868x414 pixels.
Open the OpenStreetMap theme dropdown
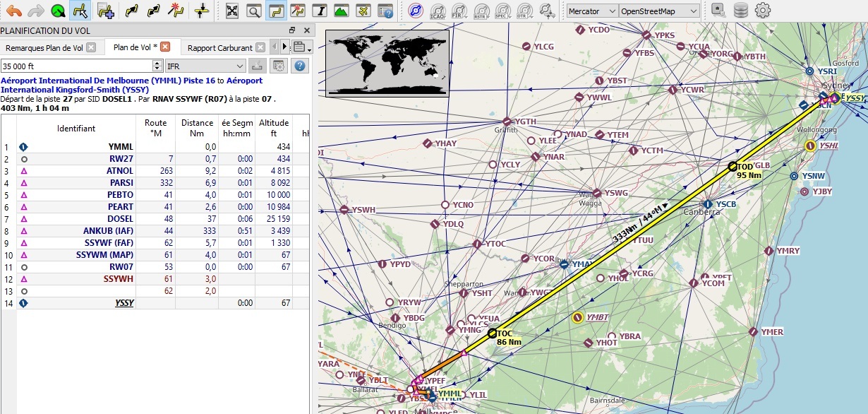[x=659, y=11]
